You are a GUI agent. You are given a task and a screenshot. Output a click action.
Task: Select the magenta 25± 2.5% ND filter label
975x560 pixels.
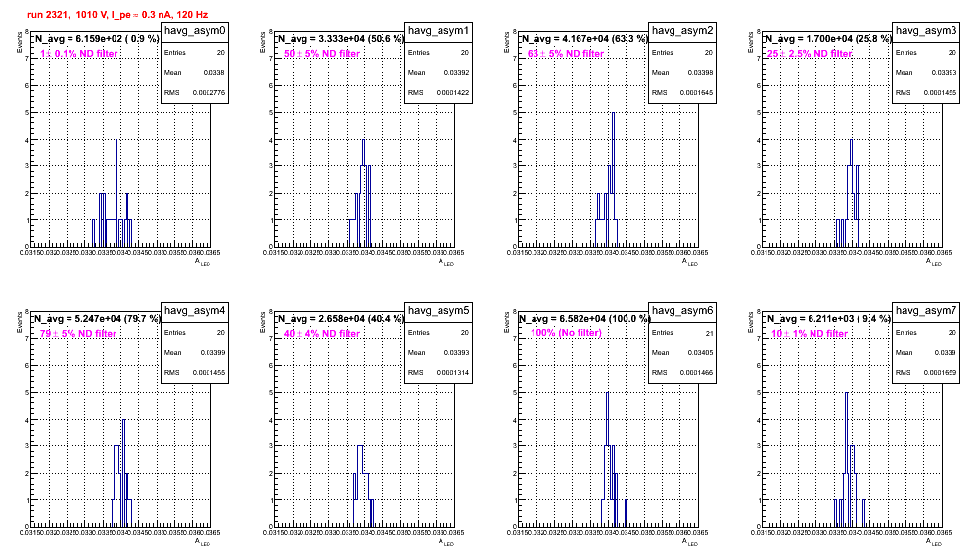tap(810, 54)
